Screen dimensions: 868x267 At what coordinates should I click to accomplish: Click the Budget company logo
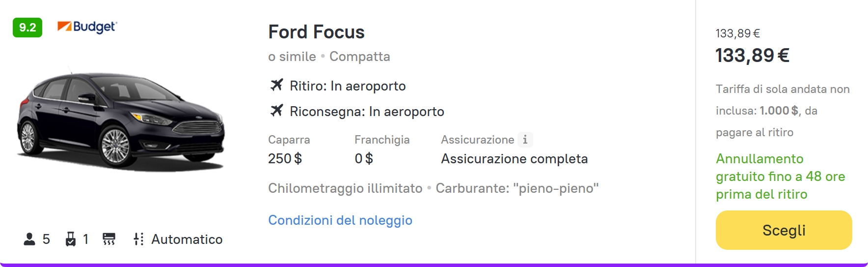tap(87, 27)
